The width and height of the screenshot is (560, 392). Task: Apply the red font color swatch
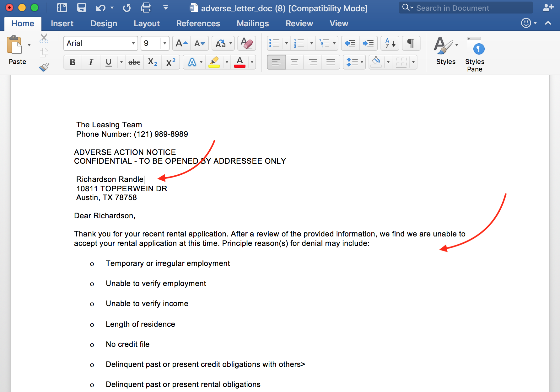tap(240, 62)
